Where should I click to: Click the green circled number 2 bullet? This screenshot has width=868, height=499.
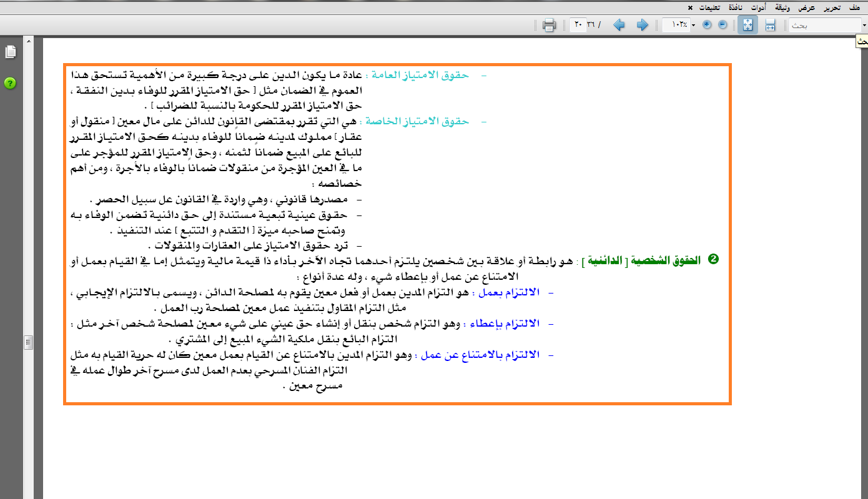coord(714,259)
